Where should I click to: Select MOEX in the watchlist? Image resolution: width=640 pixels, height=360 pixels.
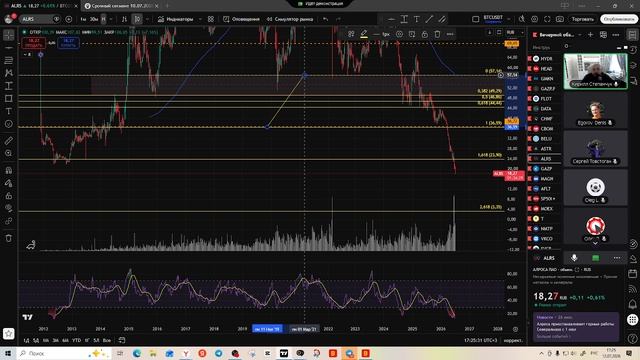click(x=546, y=209)
